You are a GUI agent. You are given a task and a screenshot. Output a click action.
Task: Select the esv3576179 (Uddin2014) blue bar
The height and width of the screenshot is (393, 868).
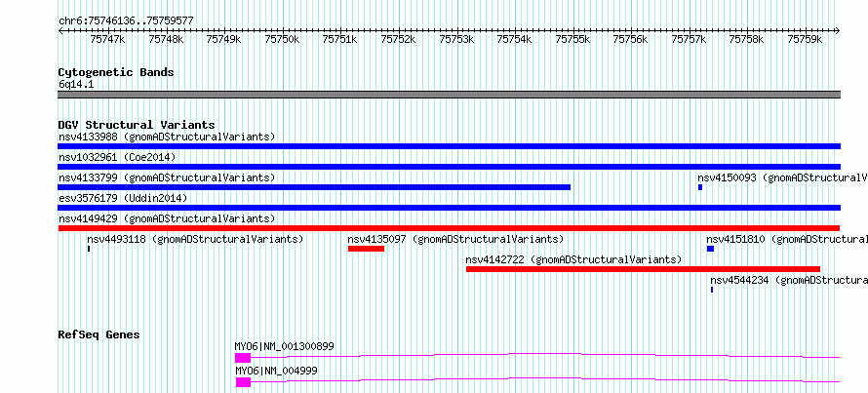[x=449, y=208]
